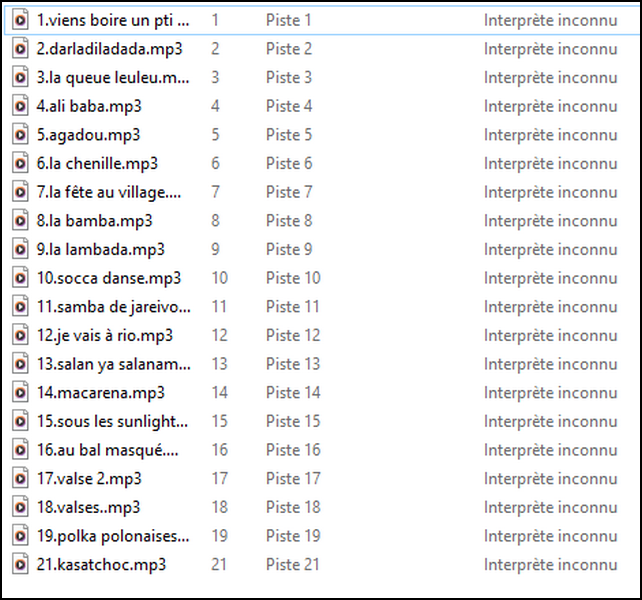Select Interprète inconnu on the Piste 15 row
The width and height of the screenshot is (642, 600).
tap(550, 421)
